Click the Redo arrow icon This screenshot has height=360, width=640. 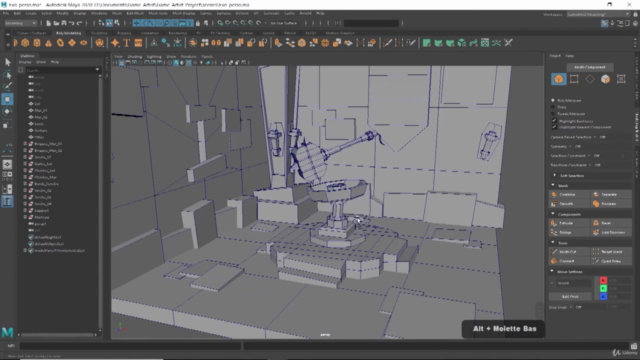[x=80, y=23]
